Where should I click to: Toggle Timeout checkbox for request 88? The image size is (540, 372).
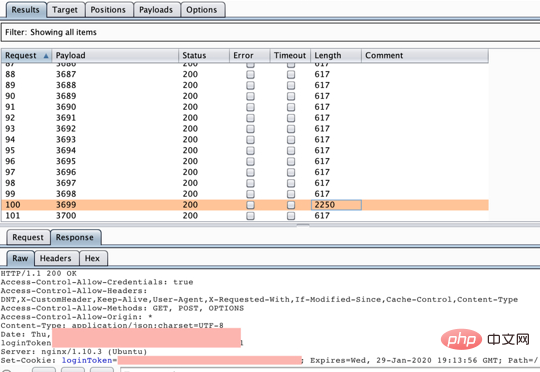[x=291, y=74]
